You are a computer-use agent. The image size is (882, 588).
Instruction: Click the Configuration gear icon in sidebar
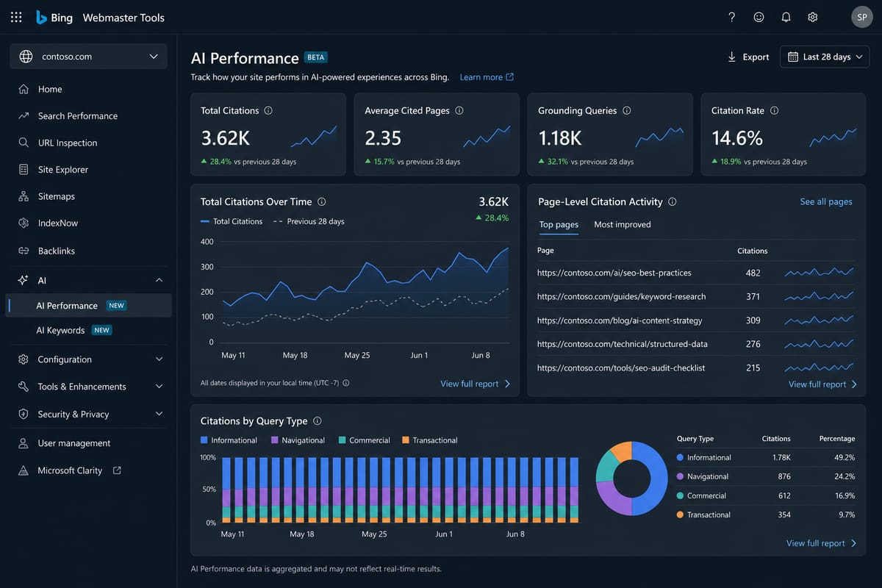click(x=23, y=359)
